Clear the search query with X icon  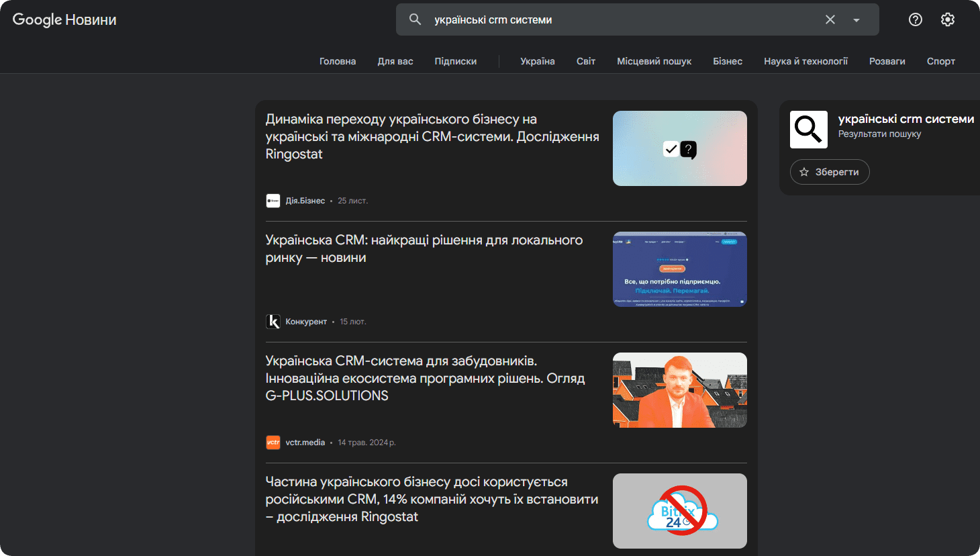click(830, 19)
